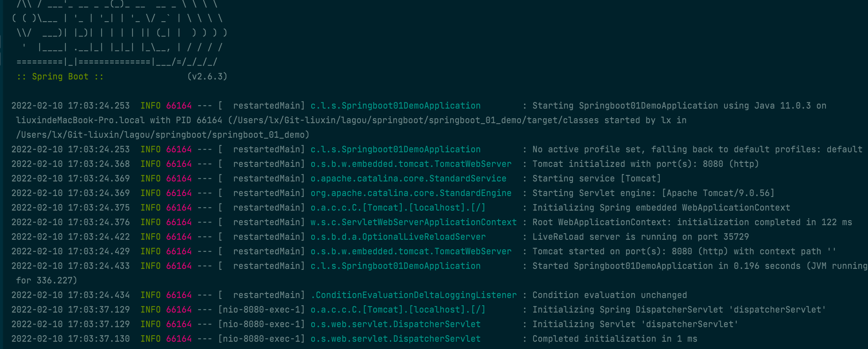Click 'o.a.c.c.C.[Tomcat].[localhost].[/]' on the 17:03:24.375 row
Image resolution: width=868 pixels, height=349 pixels.
398,207
